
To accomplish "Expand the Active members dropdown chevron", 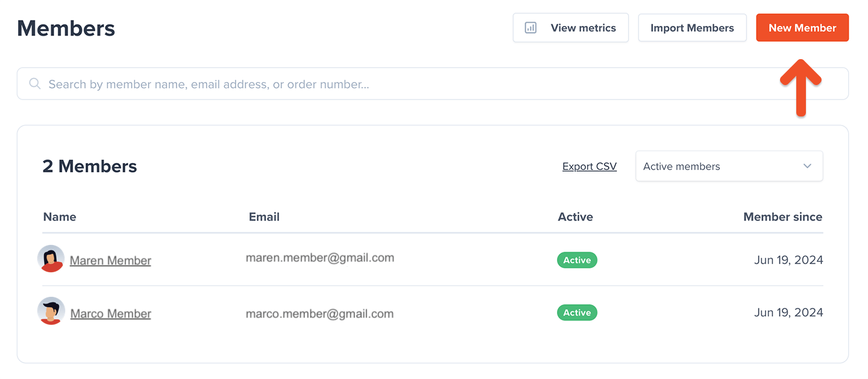I will (x=807, y=167).
